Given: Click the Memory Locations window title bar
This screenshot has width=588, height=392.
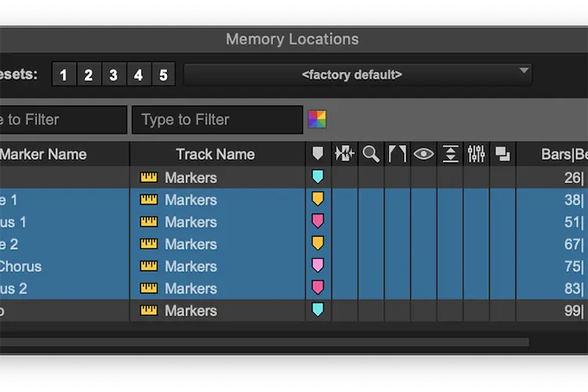Looking at the screenshot, I should [294, 39].
